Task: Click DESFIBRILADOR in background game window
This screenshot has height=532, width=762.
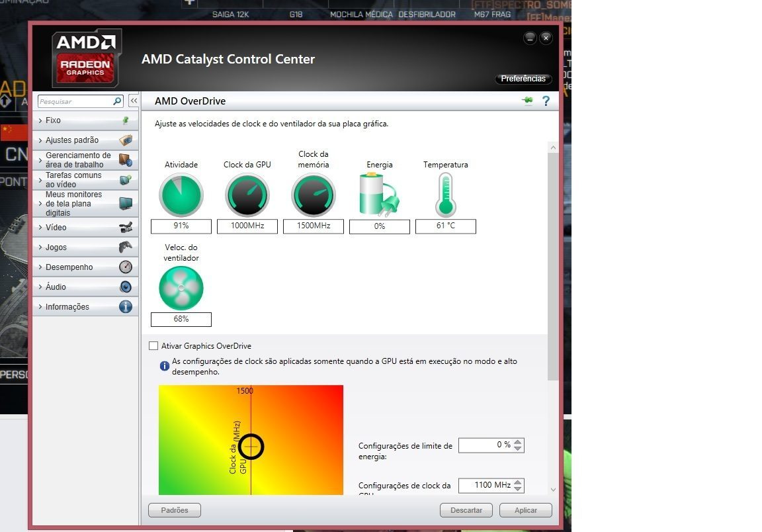Action: tap(427, 15)
